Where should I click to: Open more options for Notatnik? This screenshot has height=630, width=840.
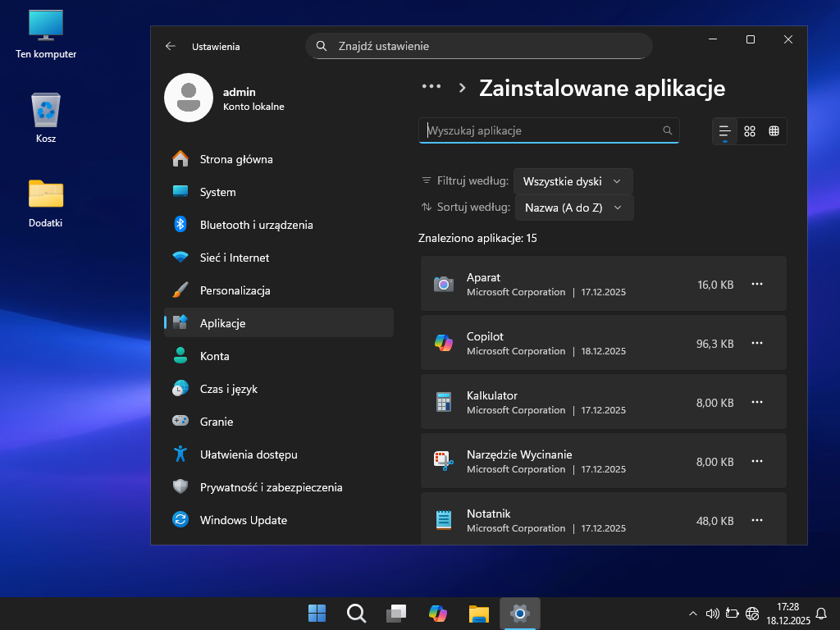[757, 521]
